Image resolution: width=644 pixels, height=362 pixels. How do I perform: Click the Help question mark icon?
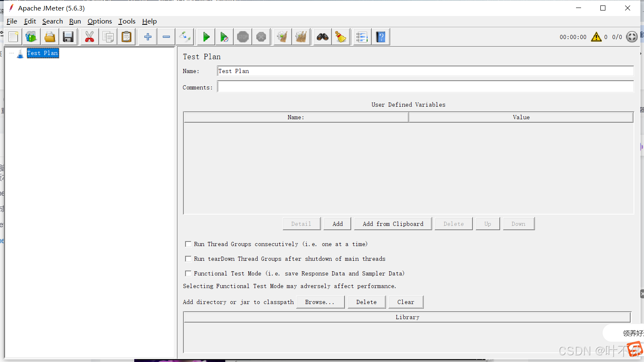pyautogui.click(x=381, y=37)
